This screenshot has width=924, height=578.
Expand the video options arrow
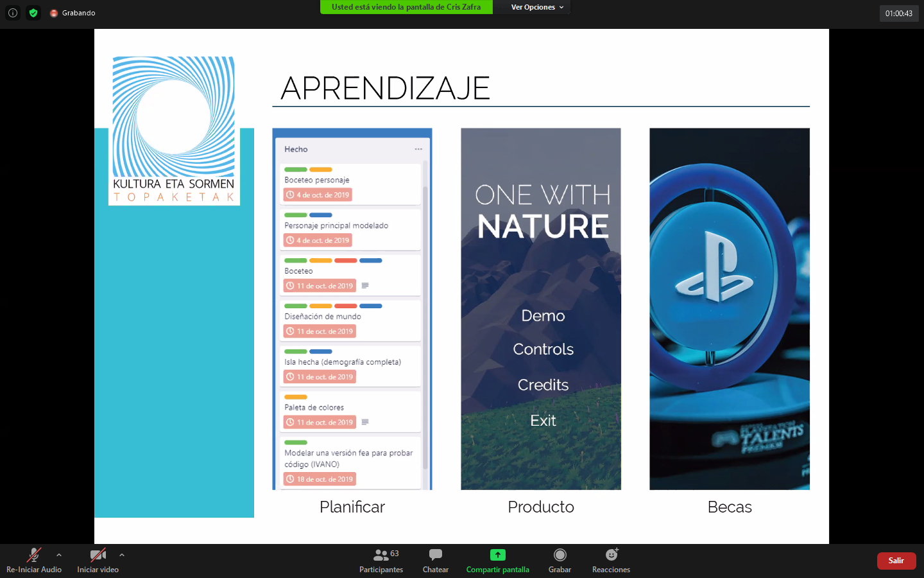pyautogui.click(x=122, y=555)
